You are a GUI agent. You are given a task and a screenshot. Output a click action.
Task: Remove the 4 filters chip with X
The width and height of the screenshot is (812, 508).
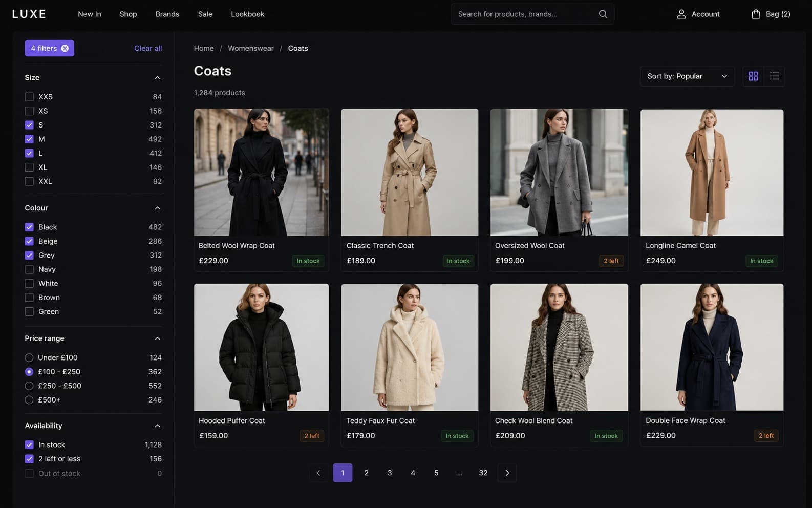click(65, 48)
